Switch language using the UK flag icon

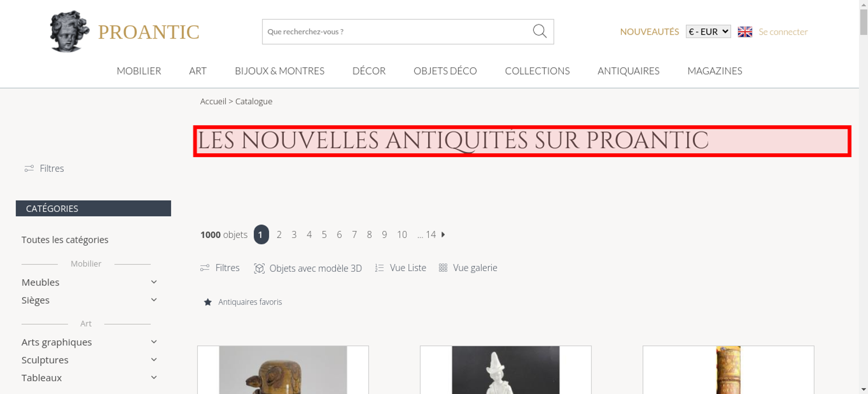click(745, 32)
